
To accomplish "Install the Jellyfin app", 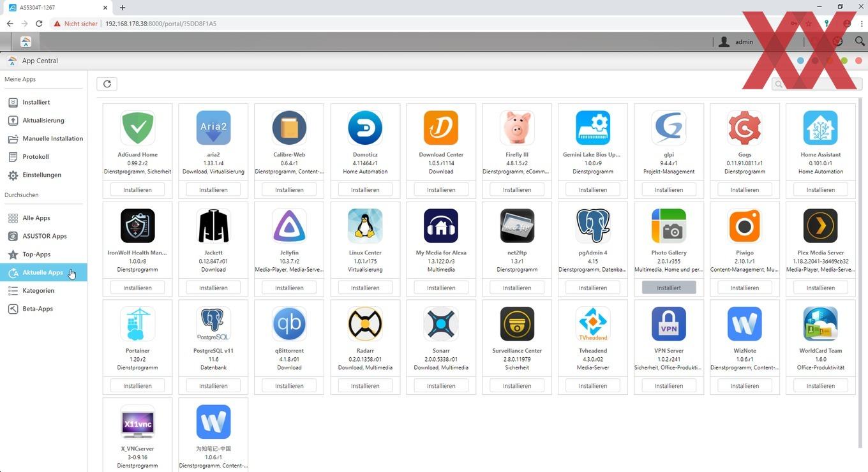I will pos(289,288).
